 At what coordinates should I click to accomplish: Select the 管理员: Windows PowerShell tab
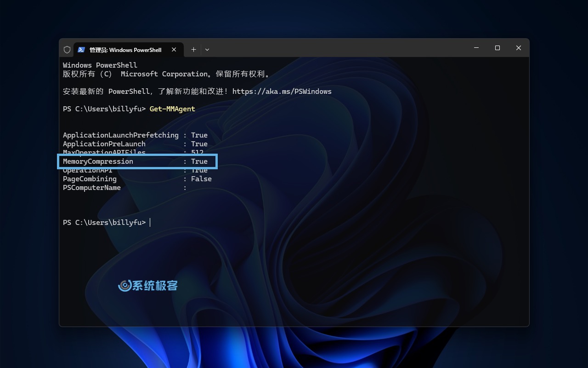pos(129,50)
